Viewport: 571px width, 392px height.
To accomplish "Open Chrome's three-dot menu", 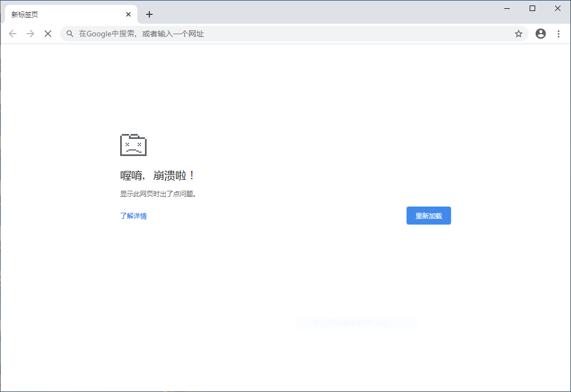I will [559, 34].
